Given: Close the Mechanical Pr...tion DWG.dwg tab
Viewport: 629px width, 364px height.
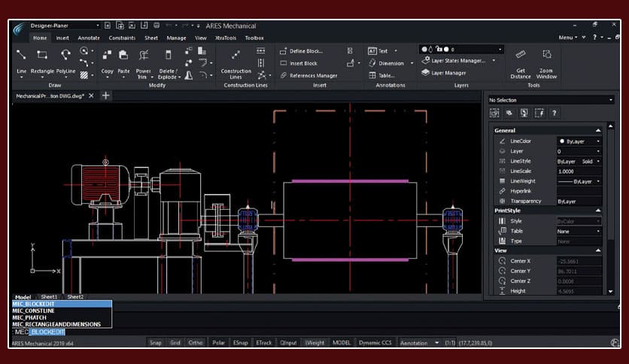Looking at the screenshot, I should (x=91, y=96).
